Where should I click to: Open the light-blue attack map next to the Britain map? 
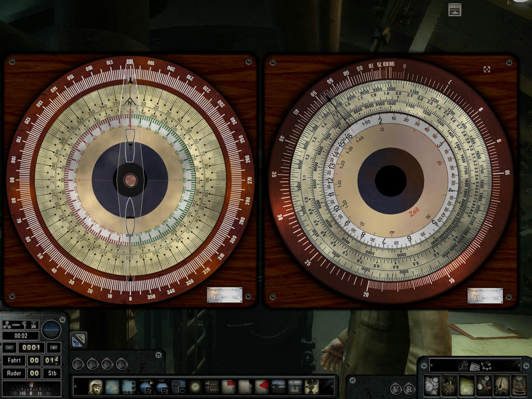[x=129, y=387]
